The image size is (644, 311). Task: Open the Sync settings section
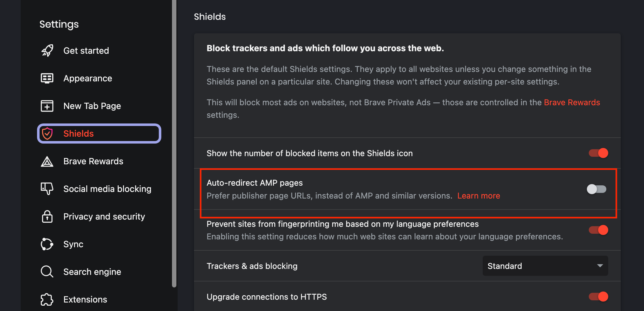pos(73,244)
